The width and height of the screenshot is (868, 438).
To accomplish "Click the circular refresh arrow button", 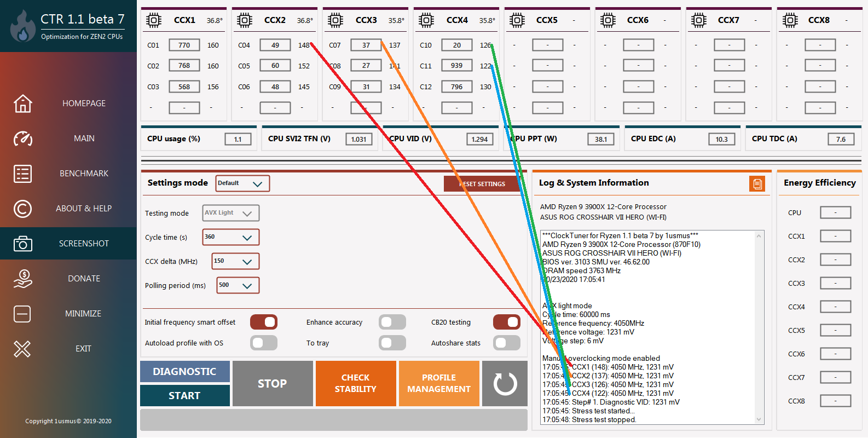I will tap(505, 384).
